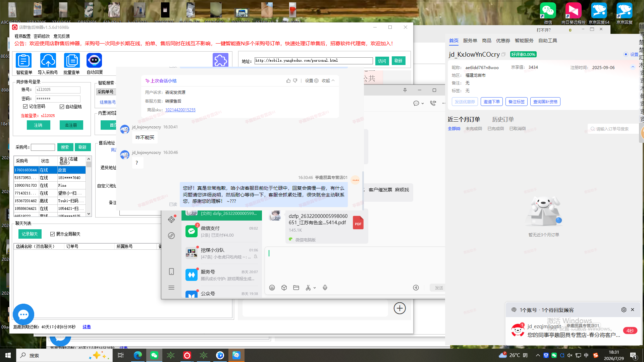This screenshot has width=644, height=362.
Task: Click the 去注册 button
Action: click(71, 125)
